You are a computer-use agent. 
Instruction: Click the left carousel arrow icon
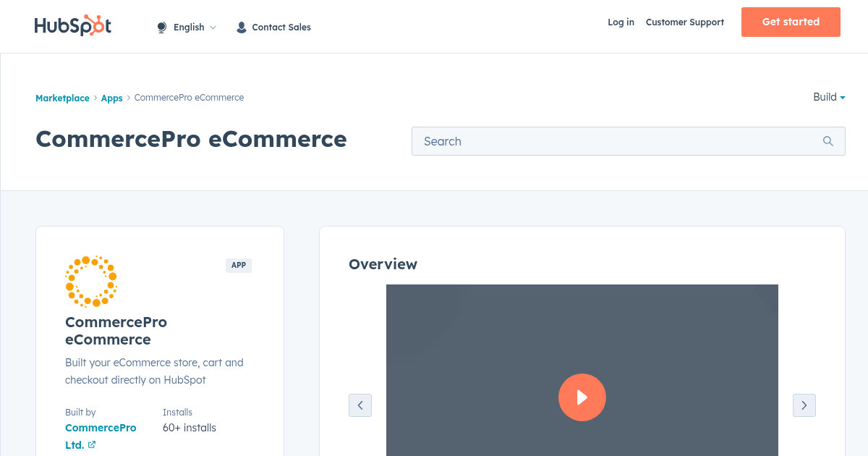[360, 405]
